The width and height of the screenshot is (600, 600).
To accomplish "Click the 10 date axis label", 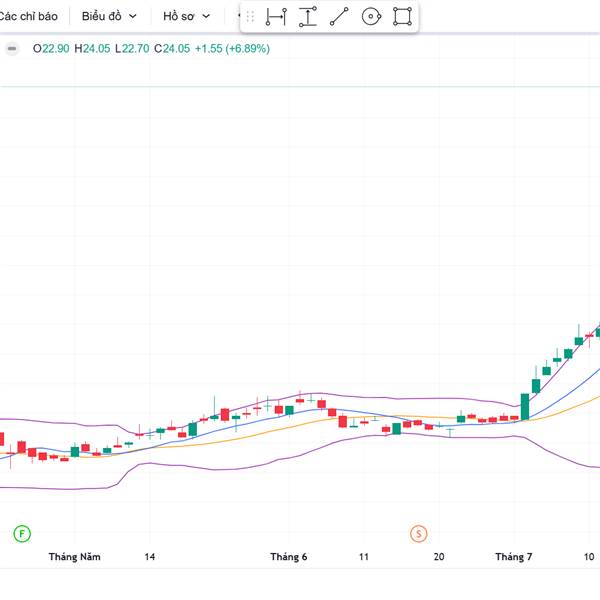I will click(589, 557).
